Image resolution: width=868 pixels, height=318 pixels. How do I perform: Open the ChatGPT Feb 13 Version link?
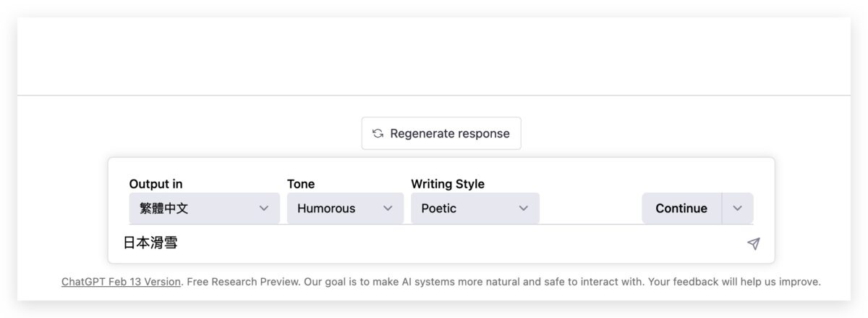[121, 282]
